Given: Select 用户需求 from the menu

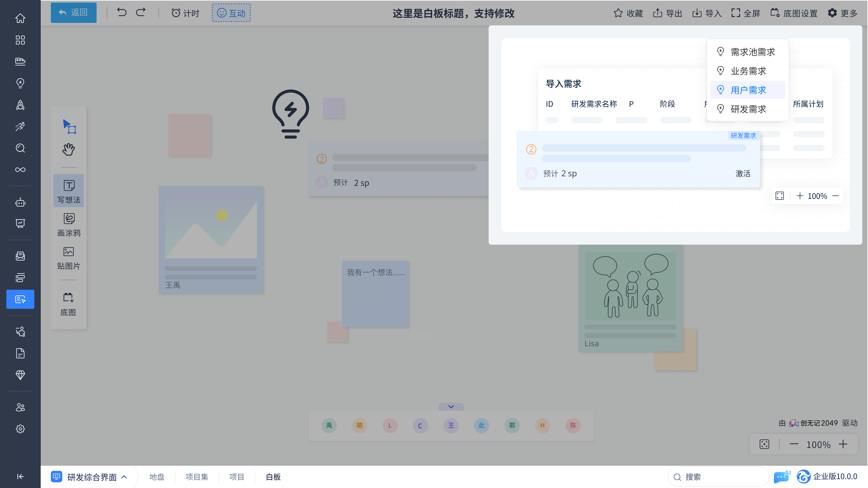Looking at the screenshot, I should tap(748, 90).
